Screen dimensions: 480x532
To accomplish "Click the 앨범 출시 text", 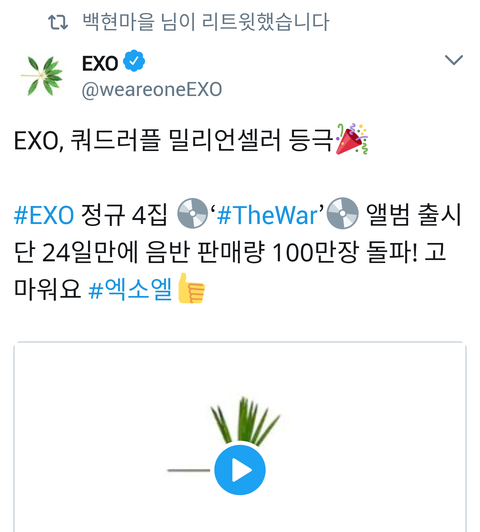I will tap(414, 215).
